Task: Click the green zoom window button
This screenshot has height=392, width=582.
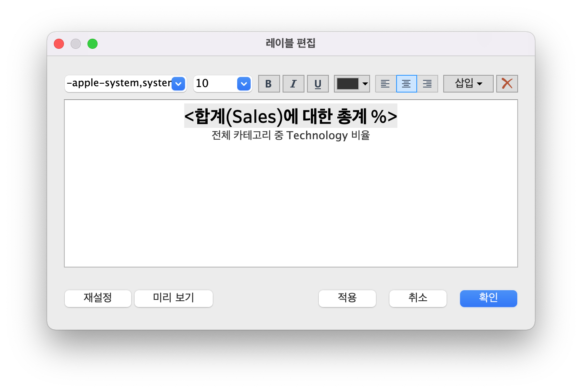Action: tap(93, 44)
